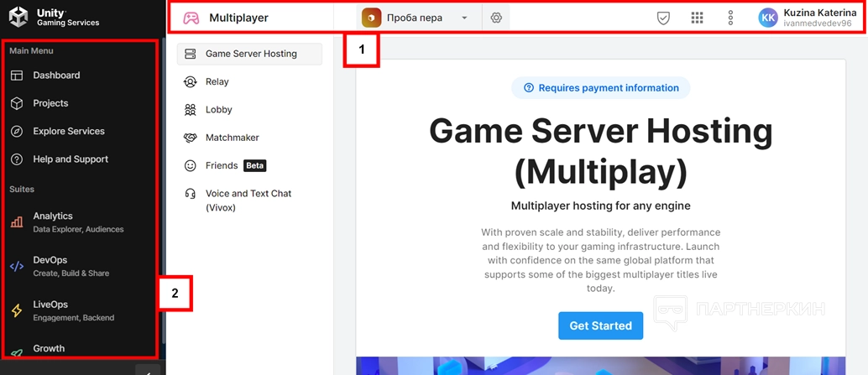Screen dimensions: 868x375
Task: Click the Growth rocket icon
Action: 17,353
